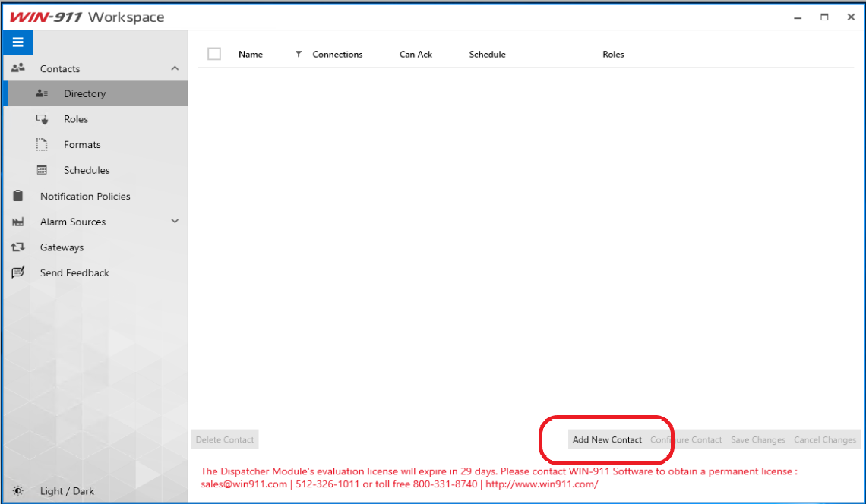Click the Name column filter icon
The width and height of the screenshot is (866, 504).
pyautogui.click(x=299, y=54)
